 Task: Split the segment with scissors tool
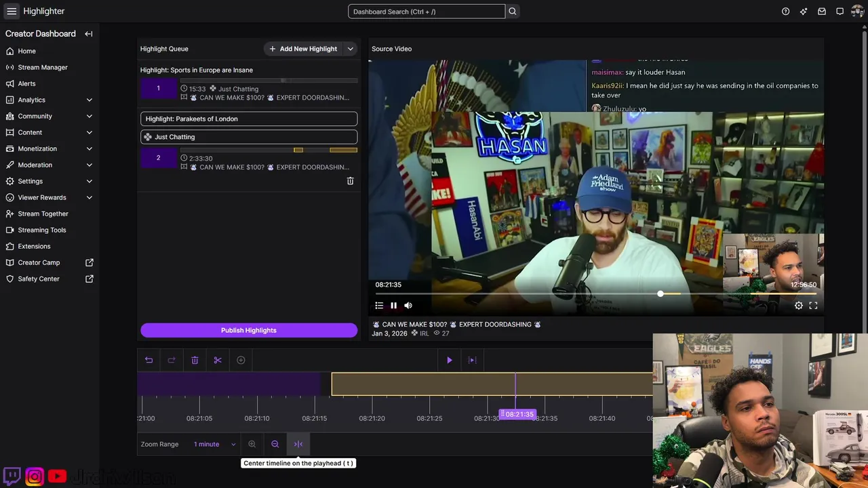coord(218,360)
